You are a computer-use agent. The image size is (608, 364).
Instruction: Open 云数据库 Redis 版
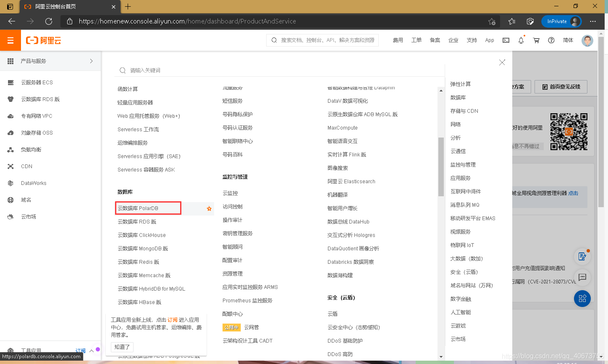pyautogui.click(x=139, y=262)
